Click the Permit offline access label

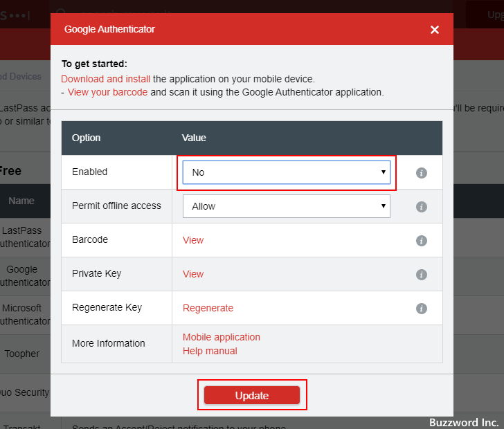pyautogui.click(x=116, y=206)
